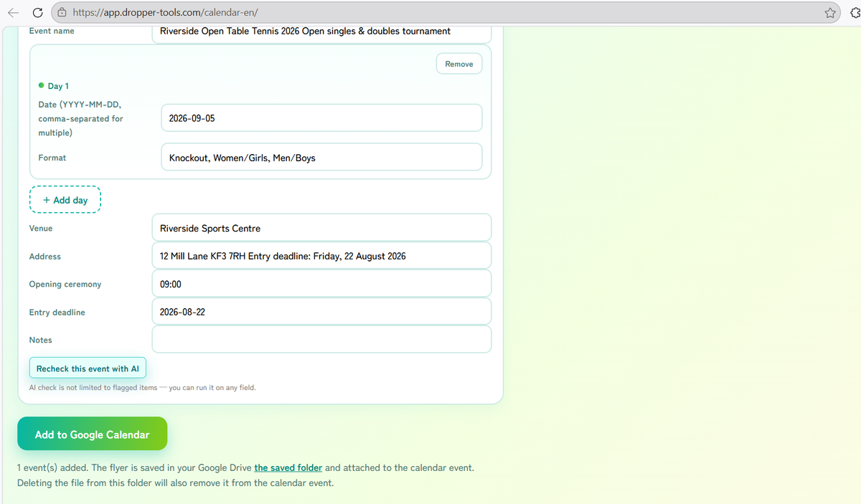Select the Opening ceremony label
Image resolution: width=861 pixels, height=504 pixels.
pos(65,284)
